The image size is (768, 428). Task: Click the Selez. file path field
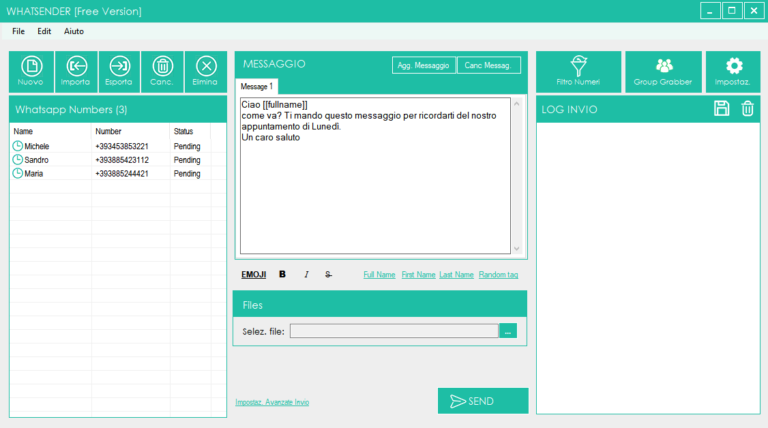[394, 331]
